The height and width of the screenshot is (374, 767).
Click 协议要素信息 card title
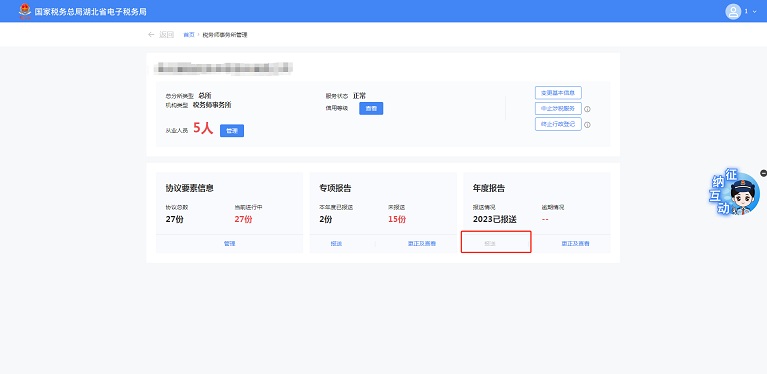[x=190, y=188]
